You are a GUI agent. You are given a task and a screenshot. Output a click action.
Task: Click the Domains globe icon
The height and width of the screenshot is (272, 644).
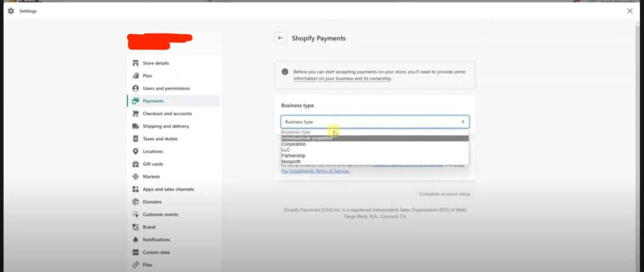pos(135,202)
